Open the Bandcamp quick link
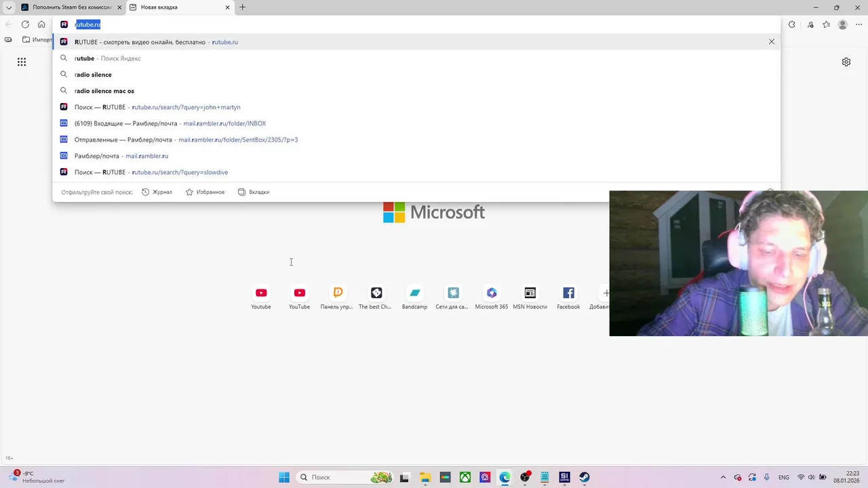This screenshot has height=488, width=868. pos(415,297)
